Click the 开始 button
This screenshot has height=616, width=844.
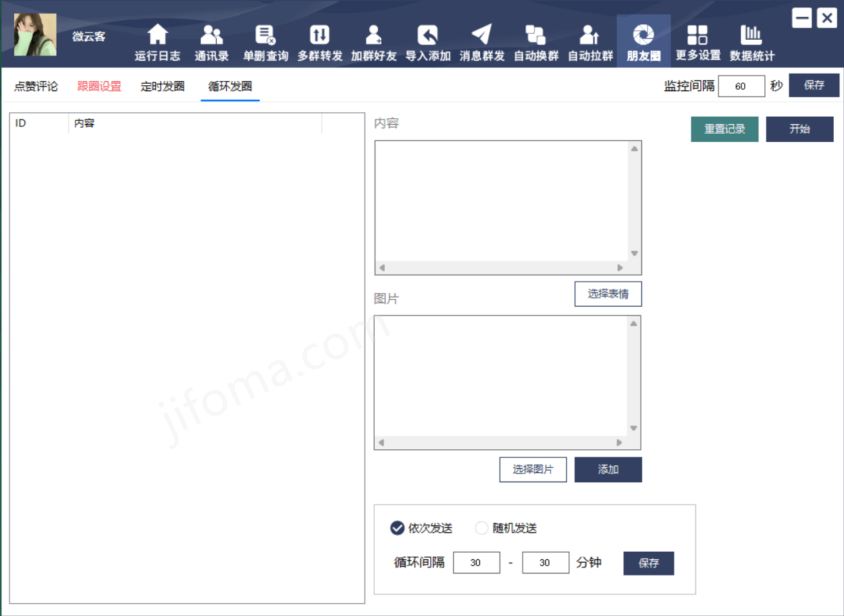coord(799,129)
